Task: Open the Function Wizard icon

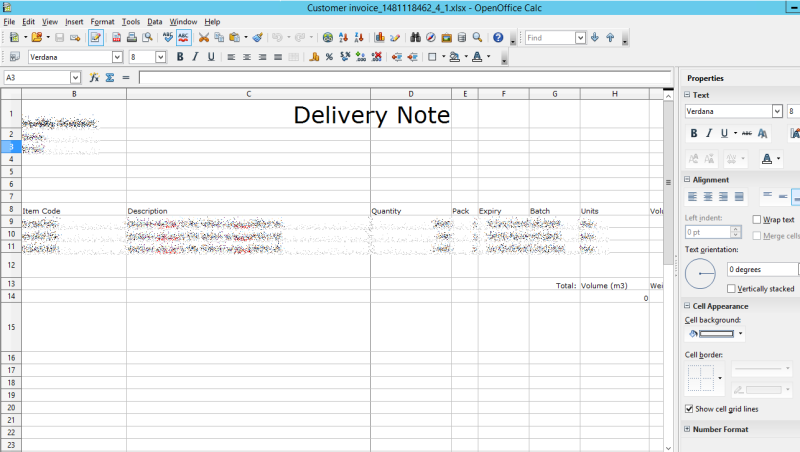Action: point(93,77)
